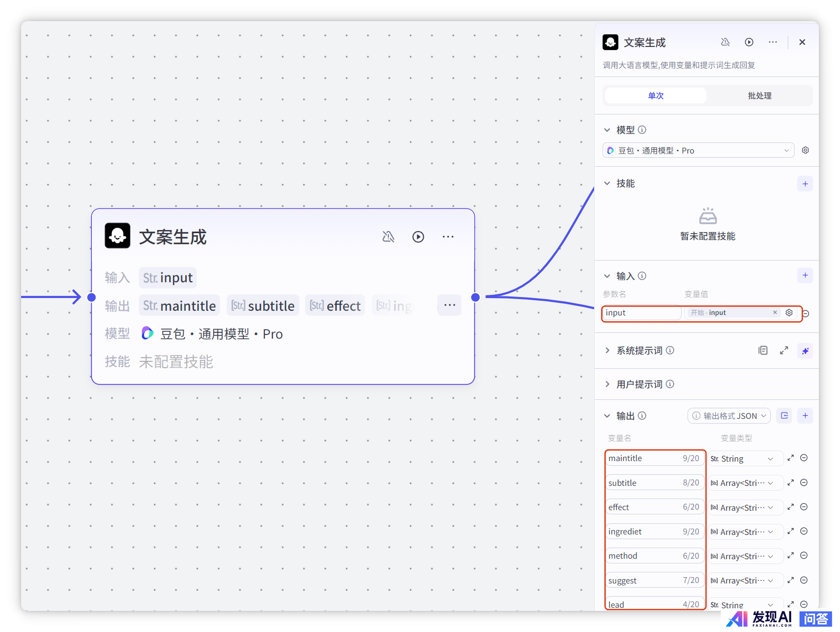Viewport: 840px width, 632px height.
Task: Open the 豆包·通用模型·Pro model dropdown
Action: [x=698, y=150]
